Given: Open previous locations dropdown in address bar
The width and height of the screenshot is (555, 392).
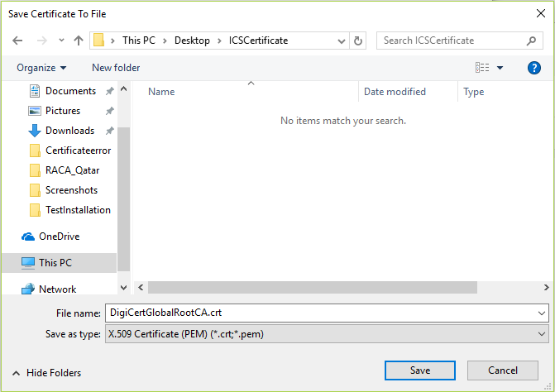Looking at the screenshot, I should [x=342, y=41].
